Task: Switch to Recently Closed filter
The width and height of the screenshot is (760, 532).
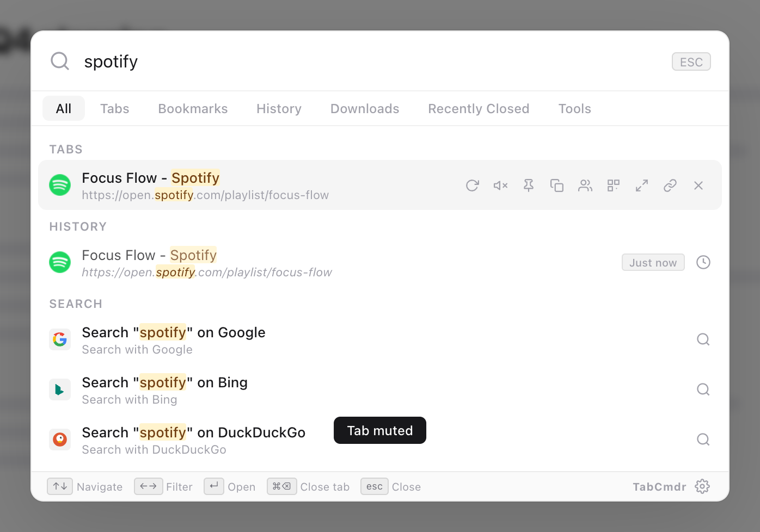Action: (479, 108)
